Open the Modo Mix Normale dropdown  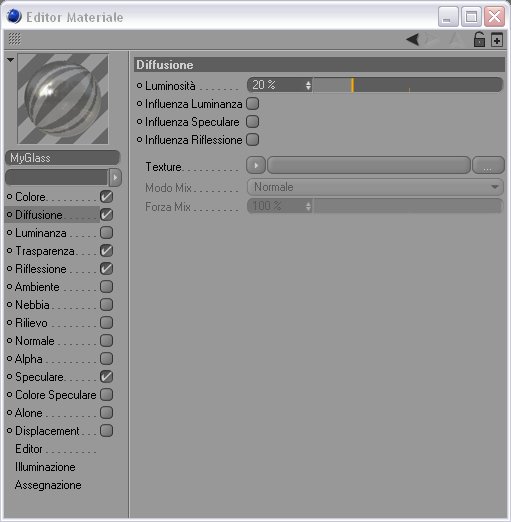coord(375,187)
